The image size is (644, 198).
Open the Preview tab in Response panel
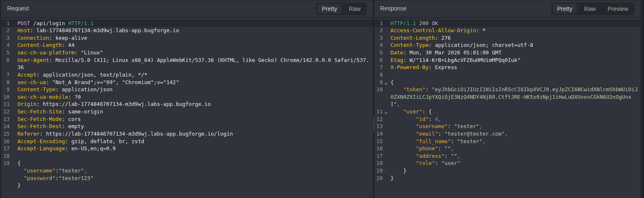coord(618,9)
